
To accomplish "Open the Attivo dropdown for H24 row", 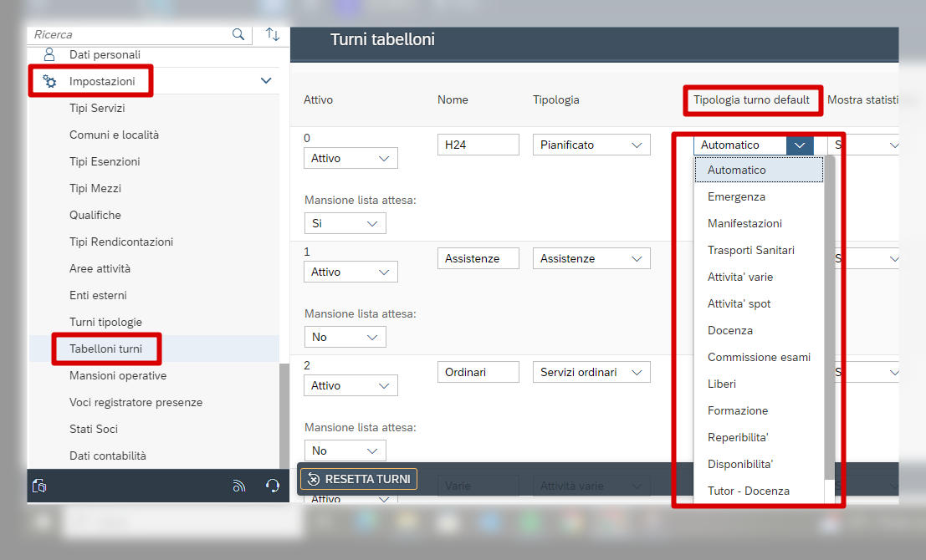I will coord(350,158).
